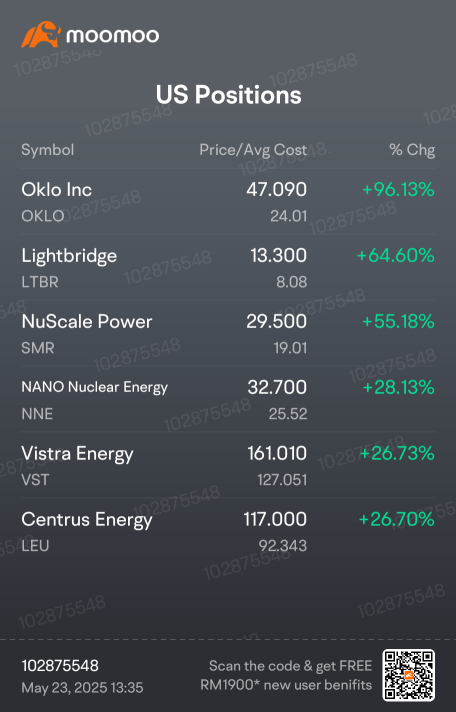This screenshot has width=456, height=712.
Task: Open the Centrus Energy position name
Action: pyautogui.click(x=87, y=519)
